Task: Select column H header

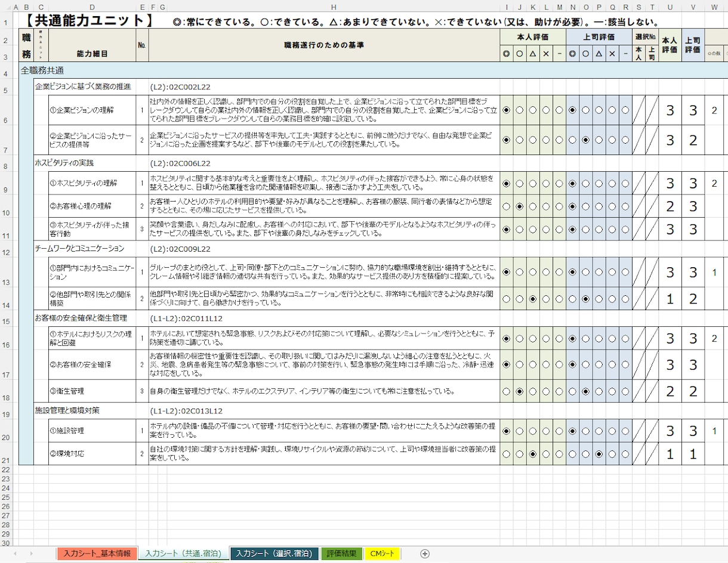Action: click(x=334, y=7)
